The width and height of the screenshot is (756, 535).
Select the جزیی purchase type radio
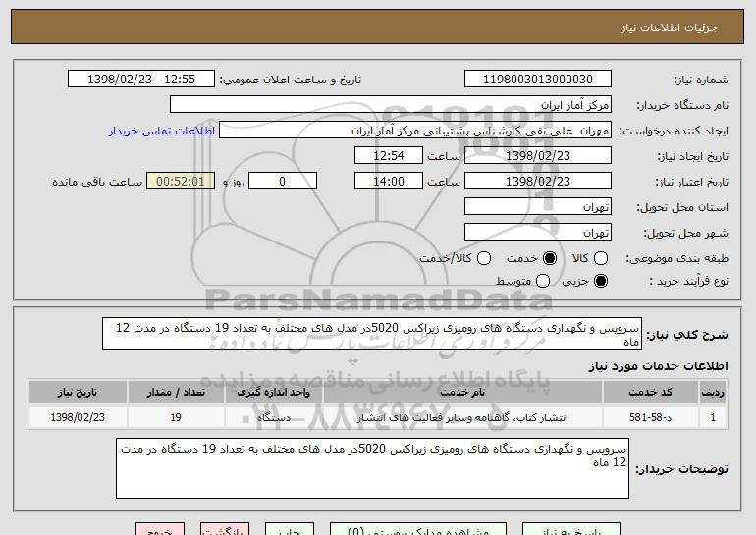tap(601, 281)
